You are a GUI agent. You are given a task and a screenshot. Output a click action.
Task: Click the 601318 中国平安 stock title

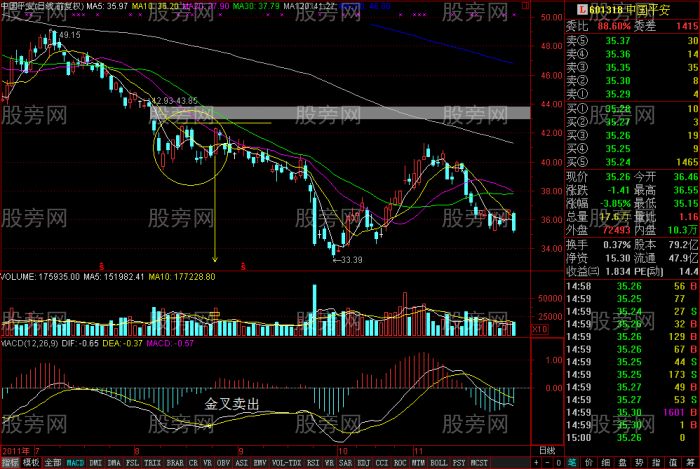[x=629, y=10]
